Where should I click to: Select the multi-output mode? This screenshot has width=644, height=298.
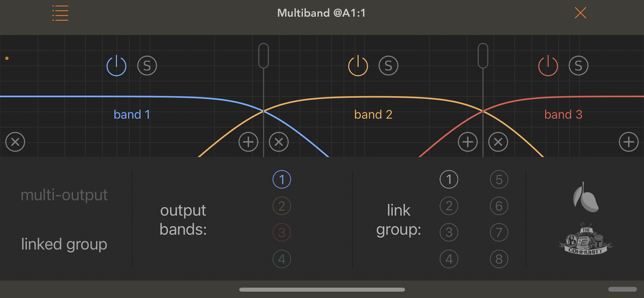point(64,195)
